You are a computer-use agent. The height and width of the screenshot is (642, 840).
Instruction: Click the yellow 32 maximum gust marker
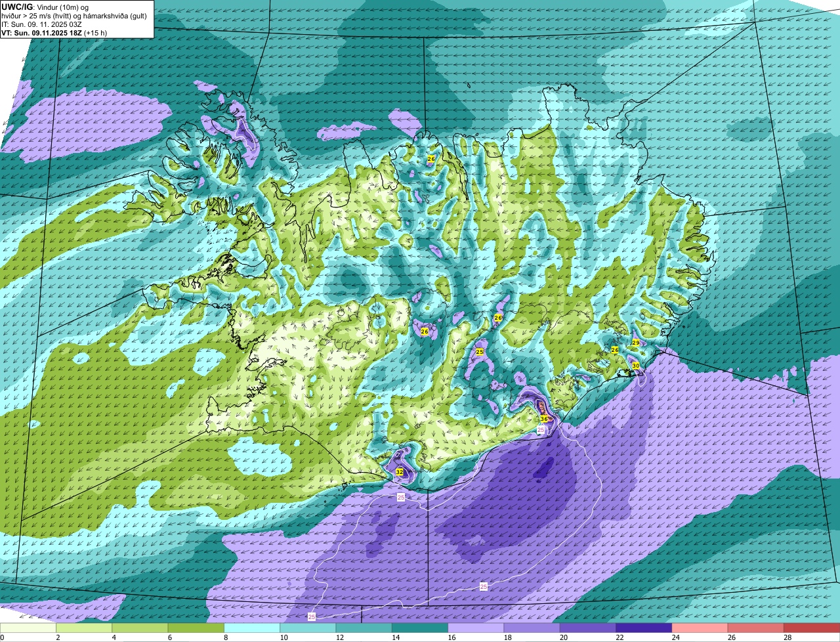[400, 471]
